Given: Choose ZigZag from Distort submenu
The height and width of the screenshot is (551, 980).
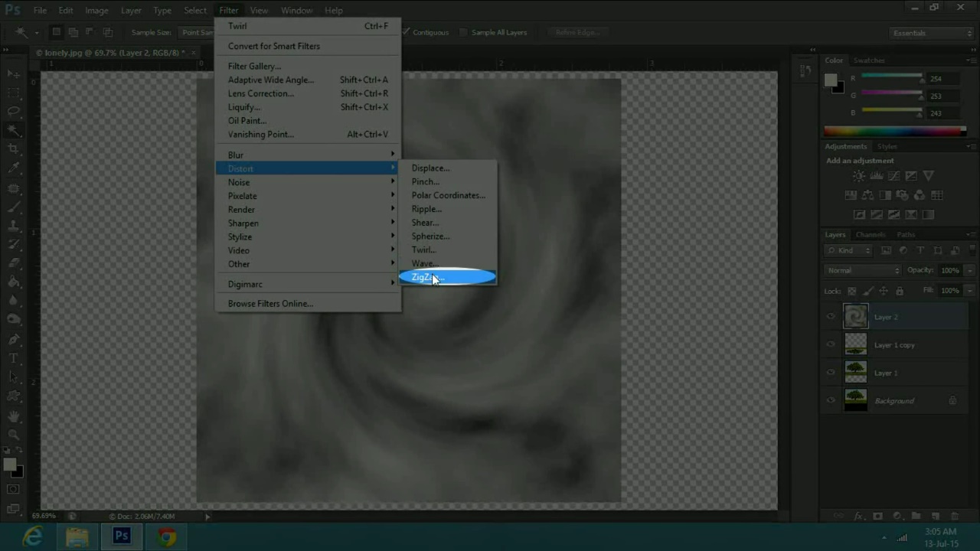Looking at the screenshot, I should (x=448, y=277).
